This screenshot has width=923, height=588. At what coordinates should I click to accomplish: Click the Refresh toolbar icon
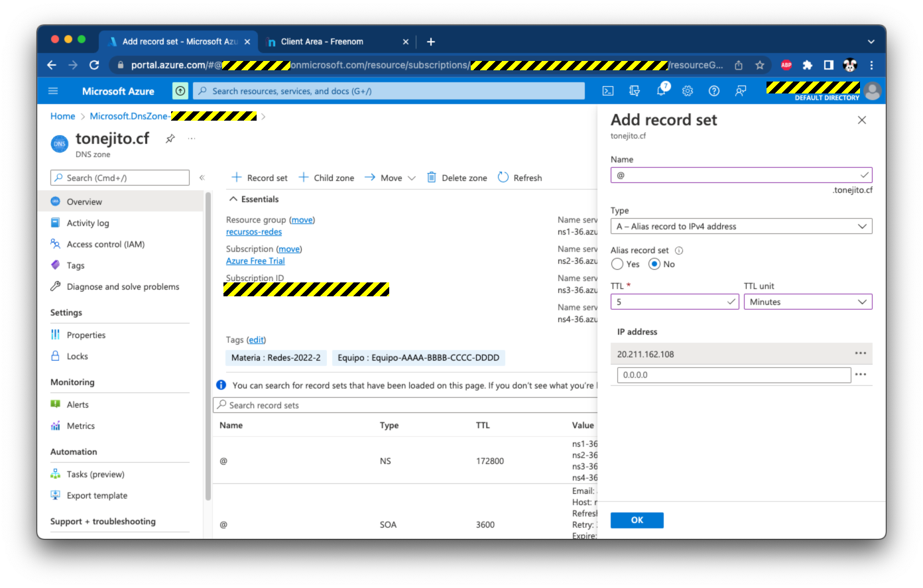pyautogui.click(x=503, y=178)
